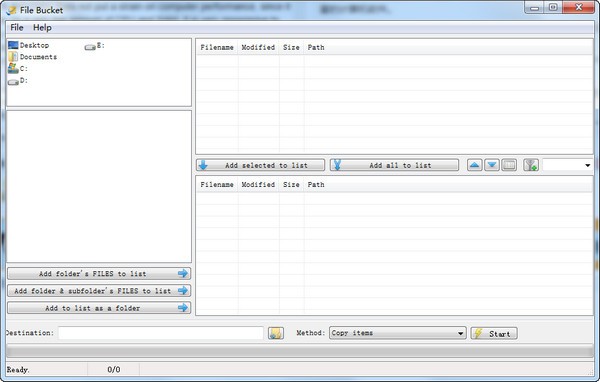The width and height of the screenshot is (600, 382).
Task: Sort upper list by Modified column
Action: pyautogui.click(x=258, y=47)
